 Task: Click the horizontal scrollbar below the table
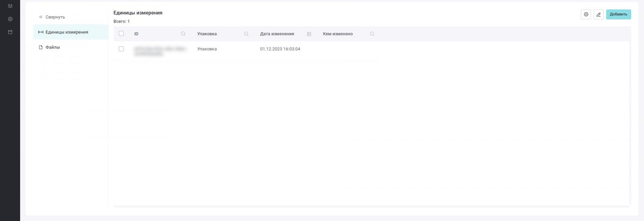point(371,206)
